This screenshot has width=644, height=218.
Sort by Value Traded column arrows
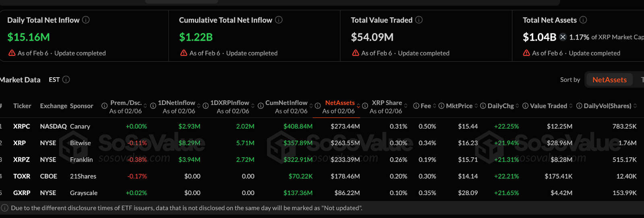tap(571, 106)
